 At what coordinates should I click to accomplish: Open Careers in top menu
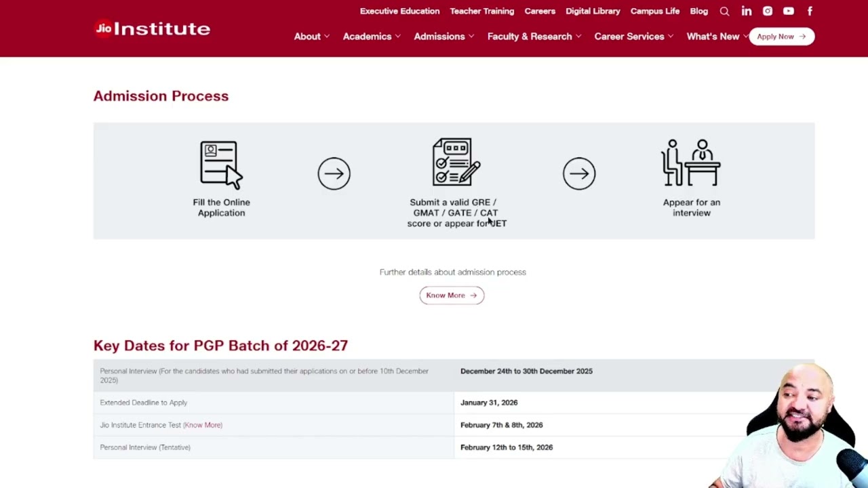tap(540, 11)
